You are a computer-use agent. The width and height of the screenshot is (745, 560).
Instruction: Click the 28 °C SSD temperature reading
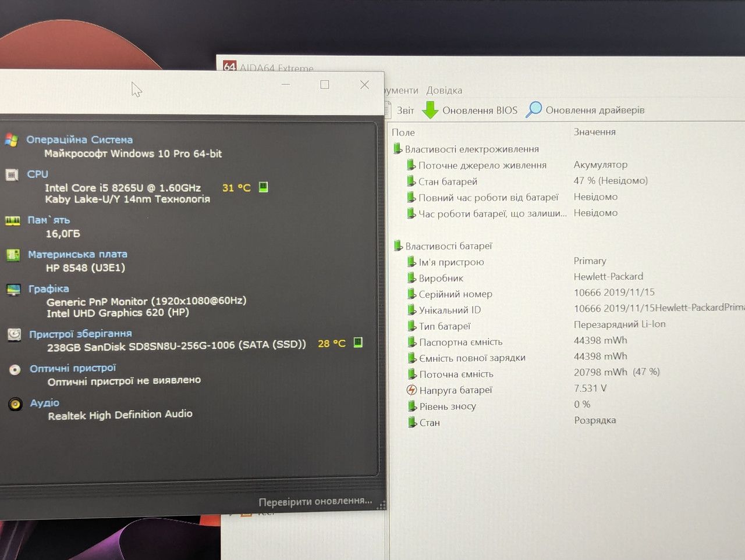(x=332, y=344)
